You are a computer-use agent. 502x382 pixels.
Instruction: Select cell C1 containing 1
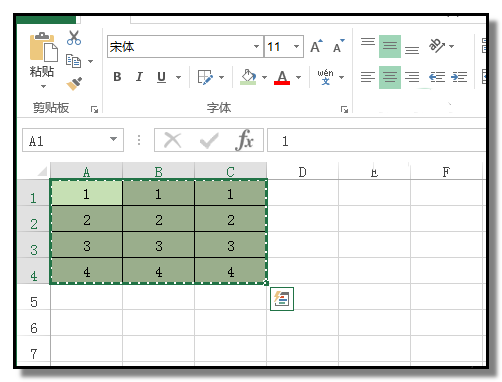[230, 193]
